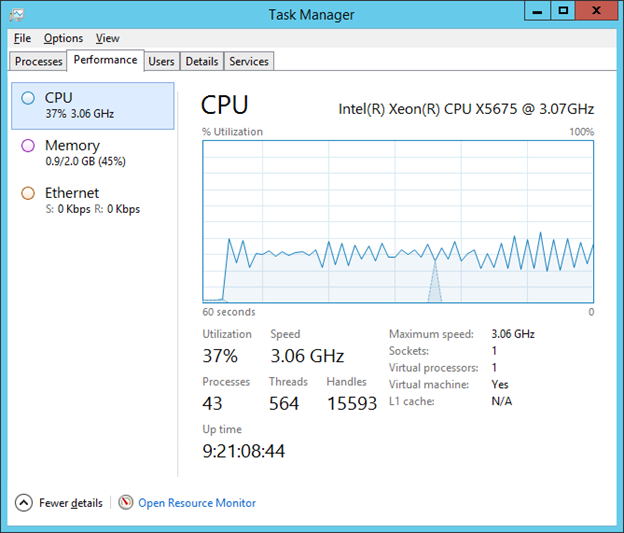Viewport: 624px width, 533px height.
Task: Minimize the Task Manager window
Action: pos(539,11)
